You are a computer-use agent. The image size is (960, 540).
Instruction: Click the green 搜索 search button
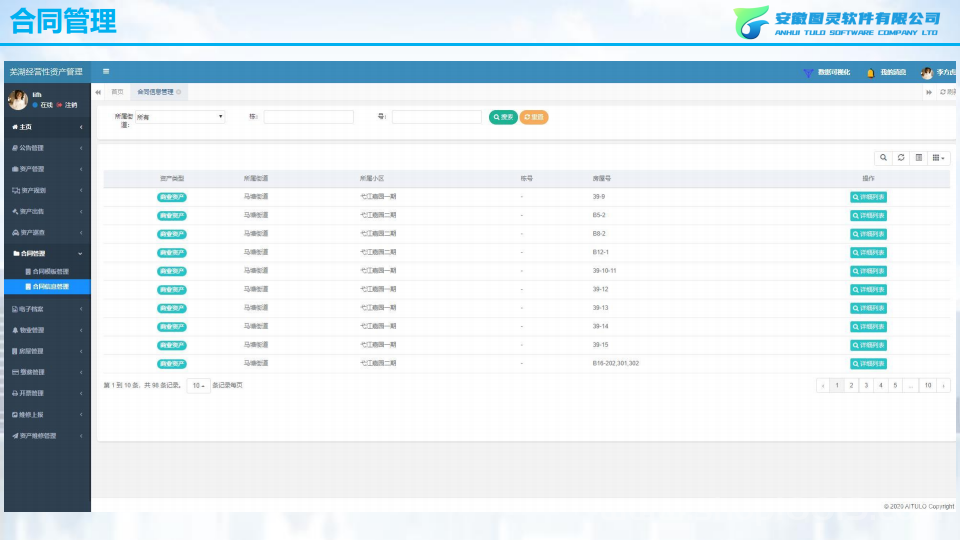pos(503,117)
